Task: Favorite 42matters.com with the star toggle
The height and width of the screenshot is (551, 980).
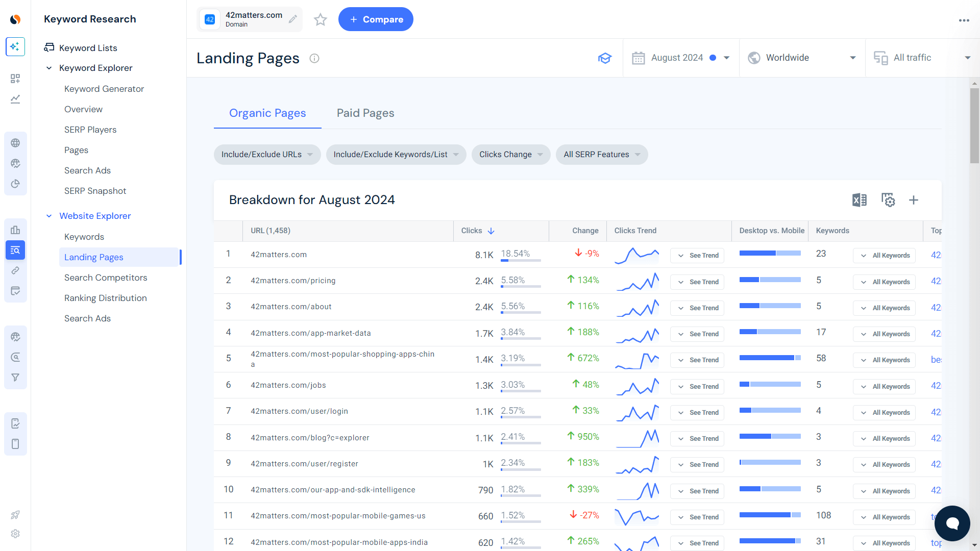Action: tap(320, 19)
